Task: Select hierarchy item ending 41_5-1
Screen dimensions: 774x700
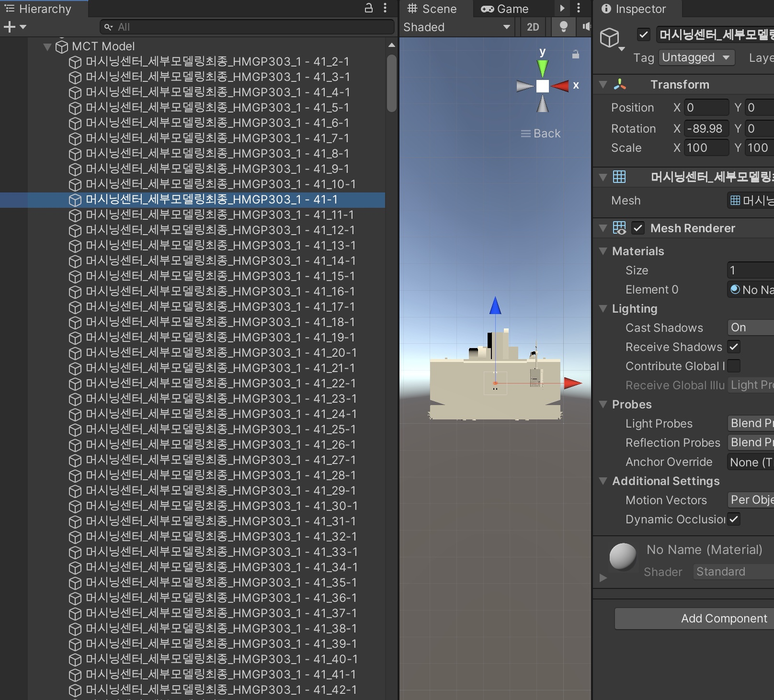Action: [217, 108]
